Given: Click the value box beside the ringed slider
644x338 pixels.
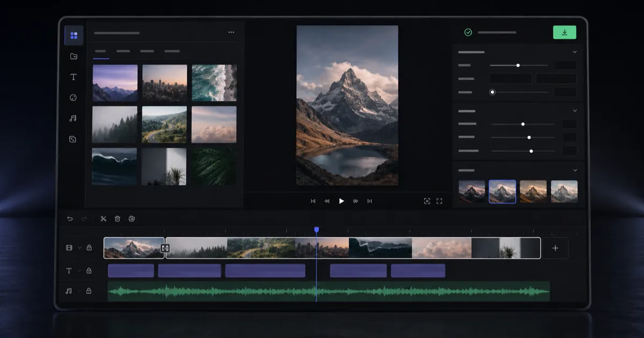Looking at the screenshot, I should pos(566,92).
